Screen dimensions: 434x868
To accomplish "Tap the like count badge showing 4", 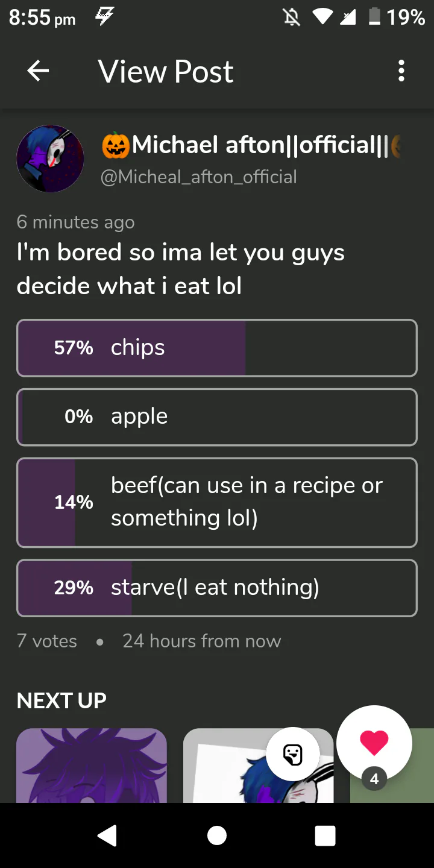I will (x=374, y=779).
